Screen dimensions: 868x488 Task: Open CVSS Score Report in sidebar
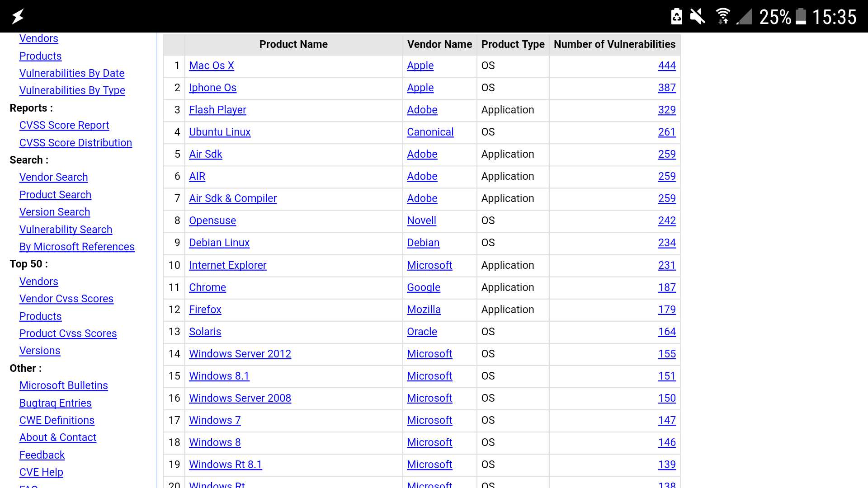pyautogui.click(x=64, y=125)
